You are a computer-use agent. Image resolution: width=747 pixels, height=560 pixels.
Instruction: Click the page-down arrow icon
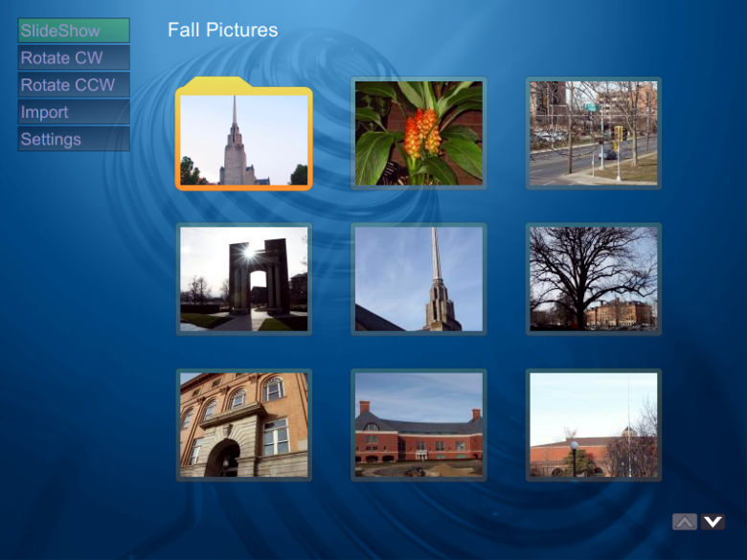point(713,522)
